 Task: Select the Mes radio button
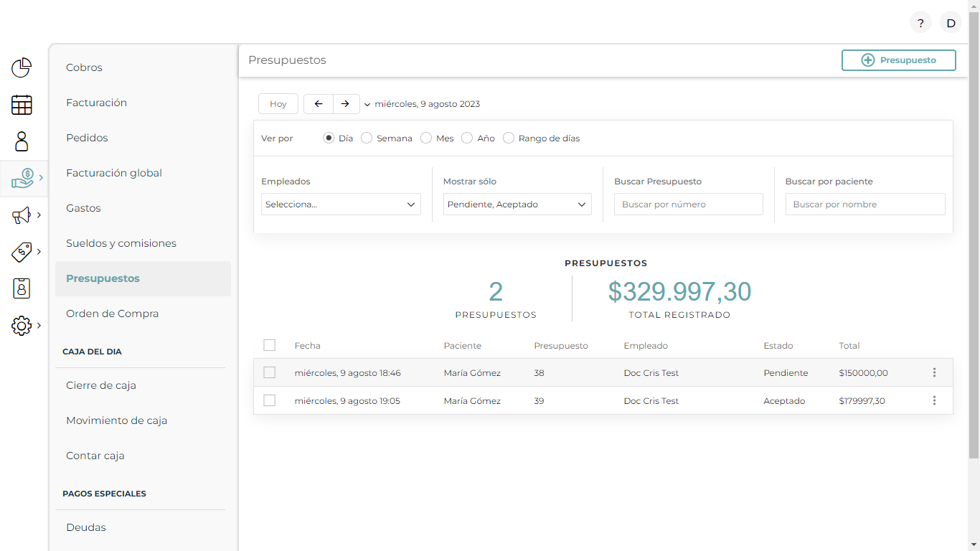pos(426,138)
